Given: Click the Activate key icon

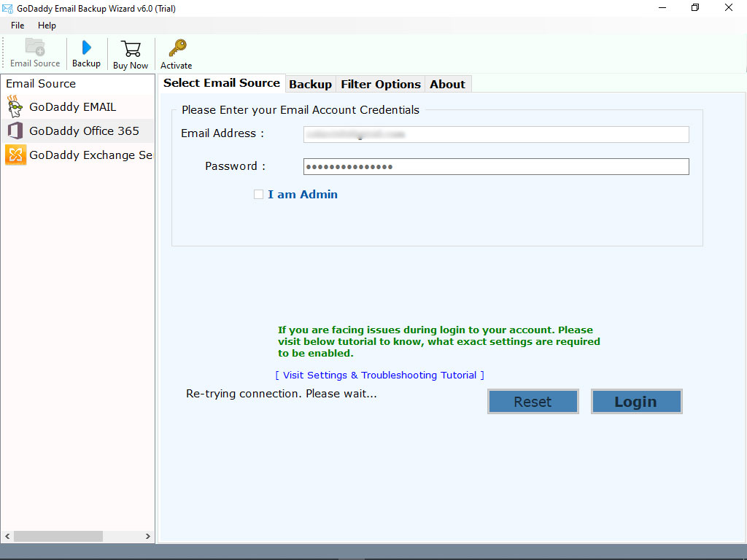Looking at the screenshot, I should coord(177,48).
